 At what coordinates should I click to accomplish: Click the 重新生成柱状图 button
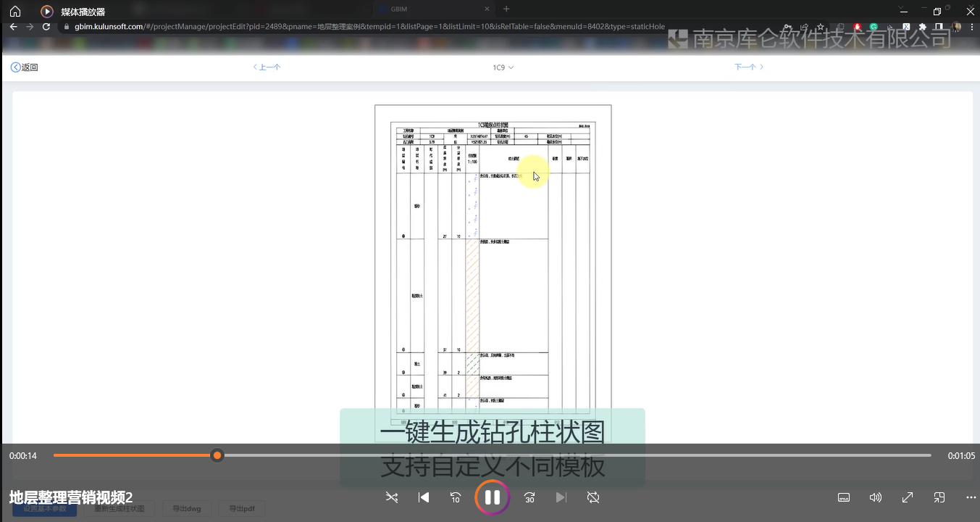[119, 509]
